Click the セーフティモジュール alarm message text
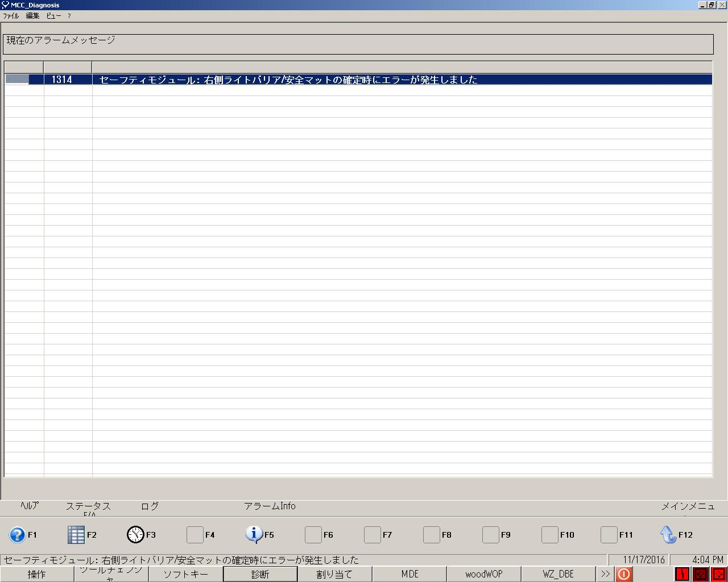 (x=288, y=80)
